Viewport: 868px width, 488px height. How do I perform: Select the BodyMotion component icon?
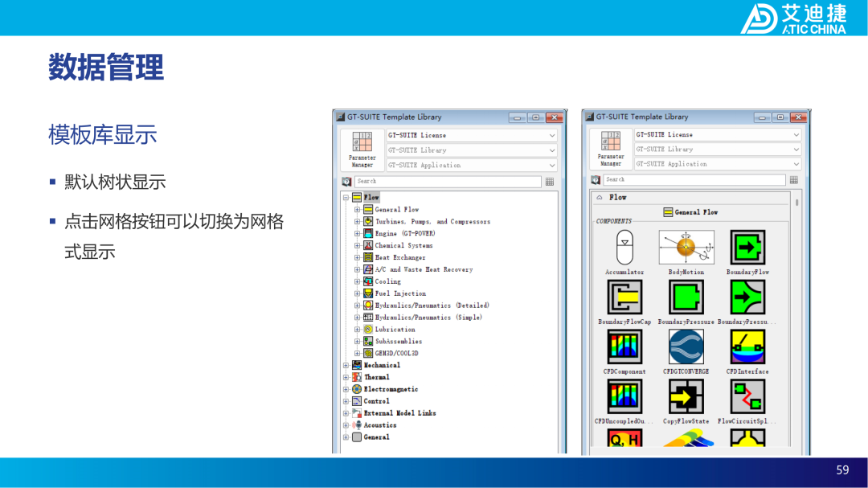(686, 247)
